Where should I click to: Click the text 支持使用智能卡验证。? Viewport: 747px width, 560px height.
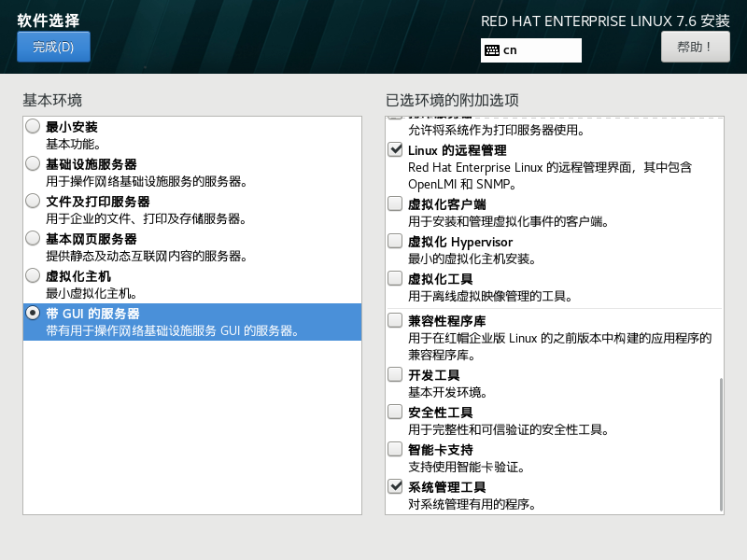466,468
